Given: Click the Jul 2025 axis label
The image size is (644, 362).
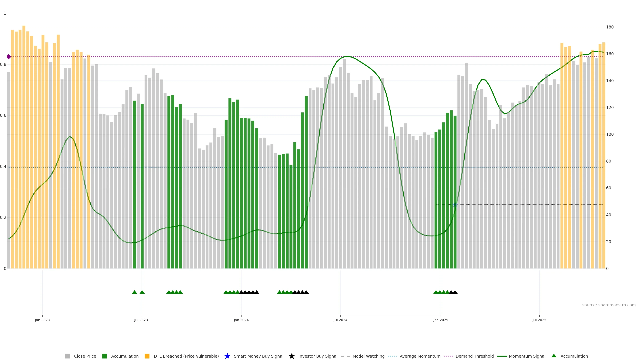Looking at the screenshot, I should point(539,320).
